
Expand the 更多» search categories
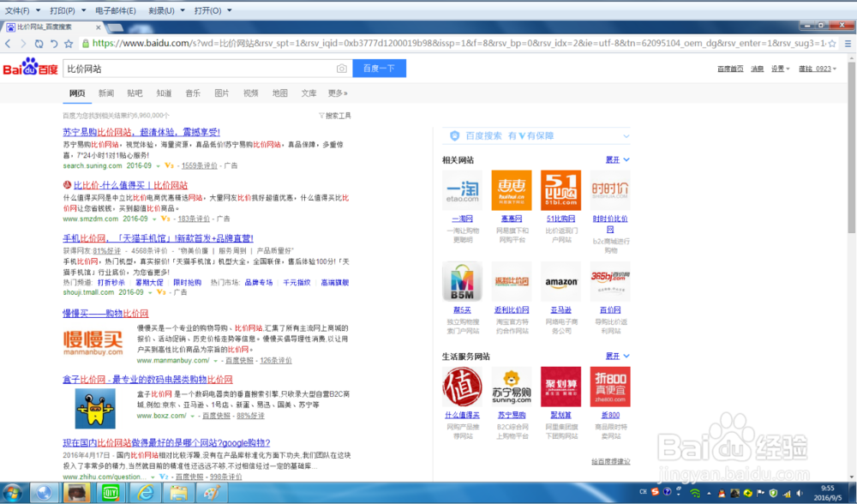[x=338, y=93]
